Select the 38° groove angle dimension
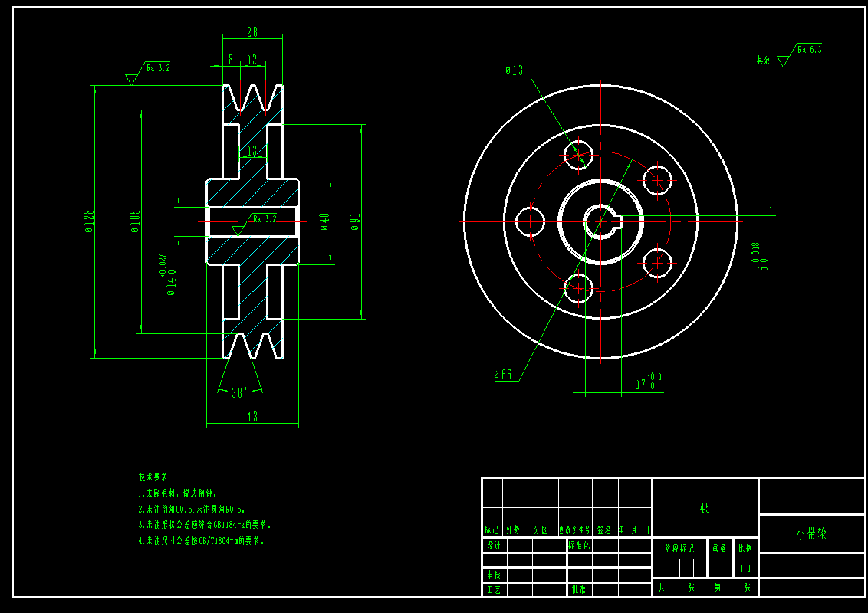This screenshot has height=613, width=868. click(x=238, y=393)
